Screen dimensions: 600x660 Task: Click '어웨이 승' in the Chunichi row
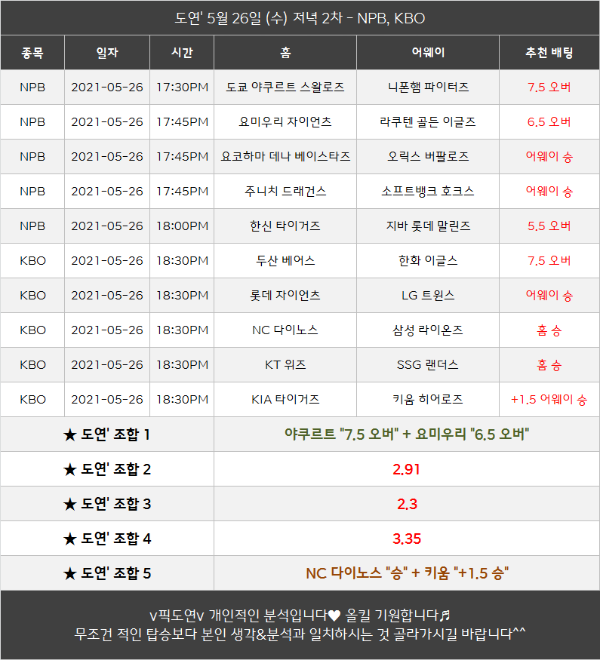coord(549,192)
